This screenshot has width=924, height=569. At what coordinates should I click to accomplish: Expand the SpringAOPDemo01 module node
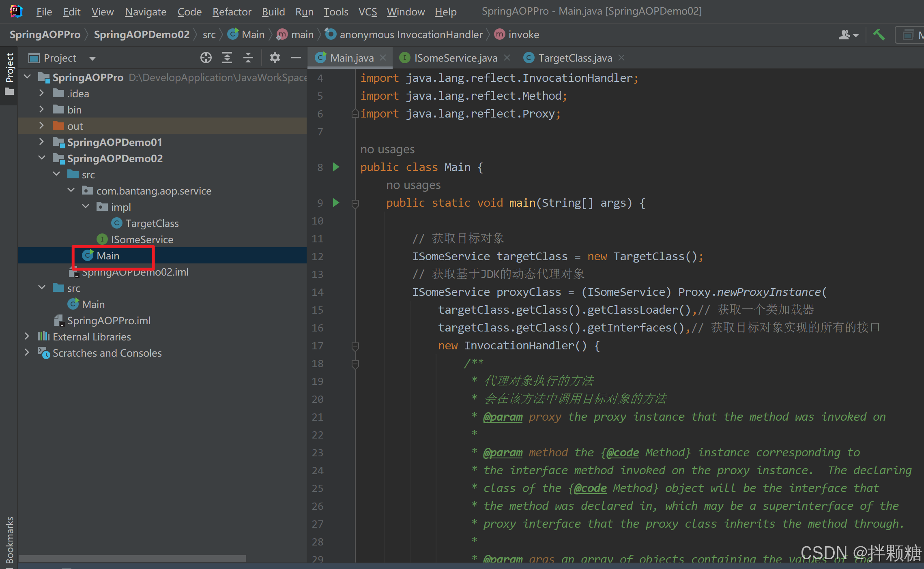tap(41, 142)
